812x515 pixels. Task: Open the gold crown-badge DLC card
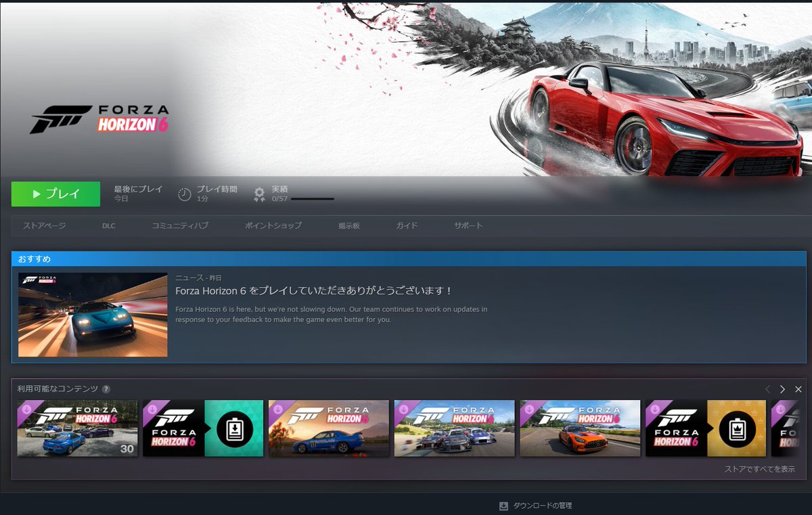tap(706, 428)
